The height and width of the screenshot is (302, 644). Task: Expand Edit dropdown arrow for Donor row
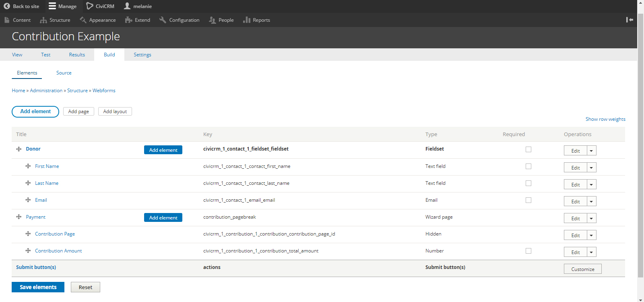[x=591, y=151]
